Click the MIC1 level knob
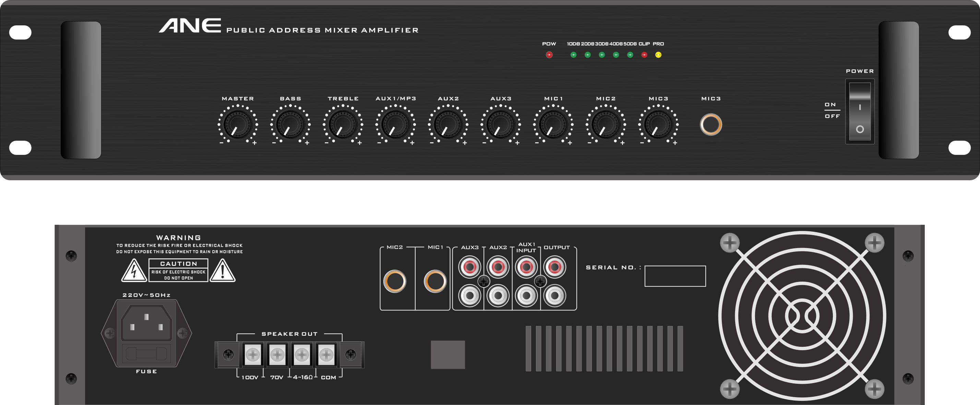Viewport: 980px width, 405px height. 553,124
